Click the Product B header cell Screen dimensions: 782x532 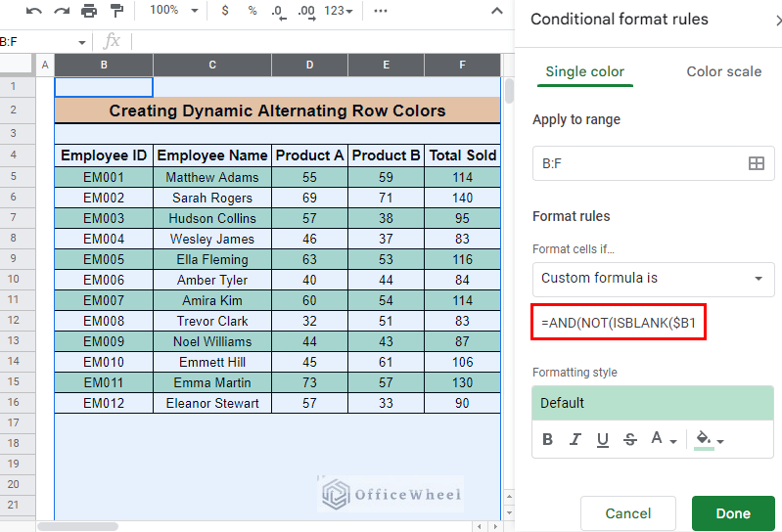coord(386,155)
